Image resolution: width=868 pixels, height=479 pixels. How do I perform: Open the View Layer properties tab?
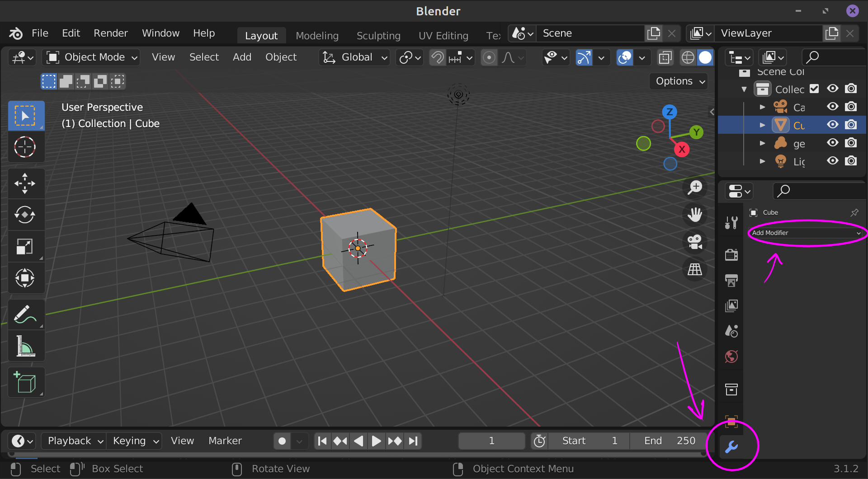tap(731, 306)
